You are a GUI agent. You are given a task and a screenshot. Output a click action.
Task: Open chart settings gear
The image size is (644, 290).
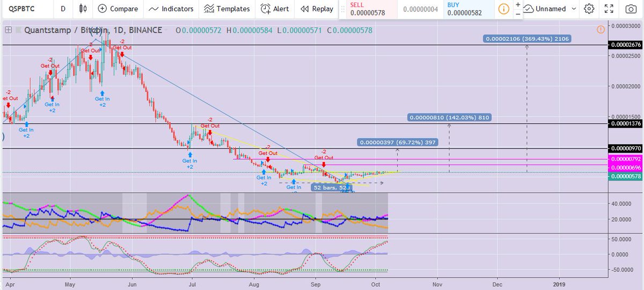(589, 9)
